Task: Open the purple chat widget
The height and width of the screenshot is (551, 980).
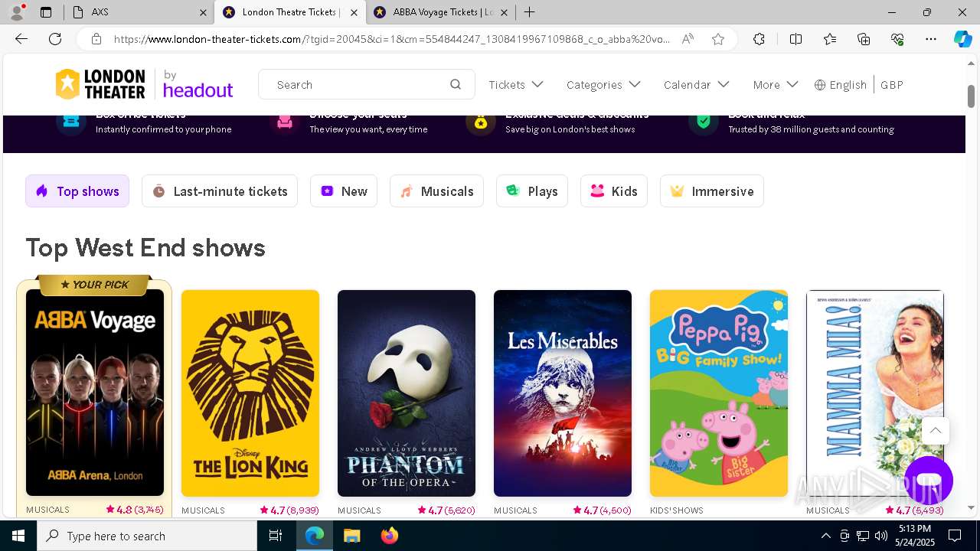Action: point(929,481)
